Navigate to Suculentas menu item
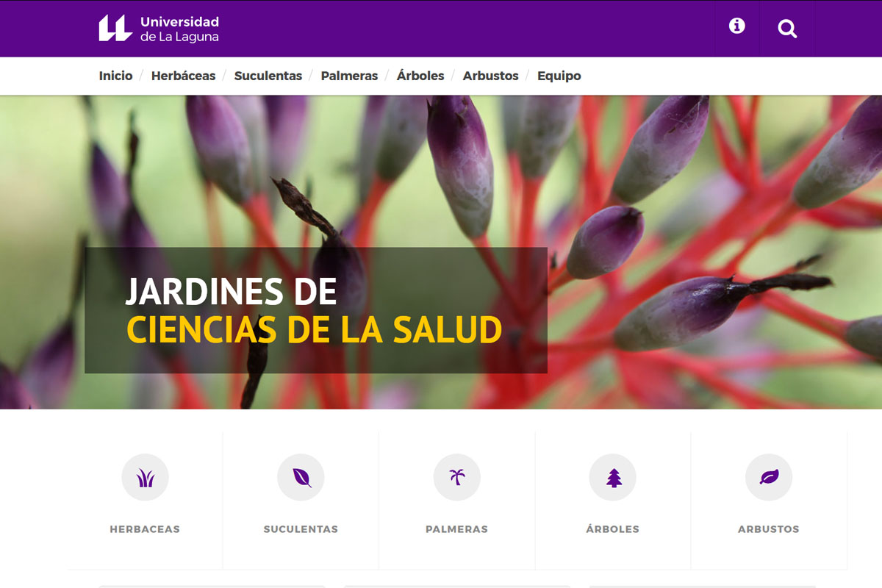This screenshot has width=882, height=588. tap(268, 76)
